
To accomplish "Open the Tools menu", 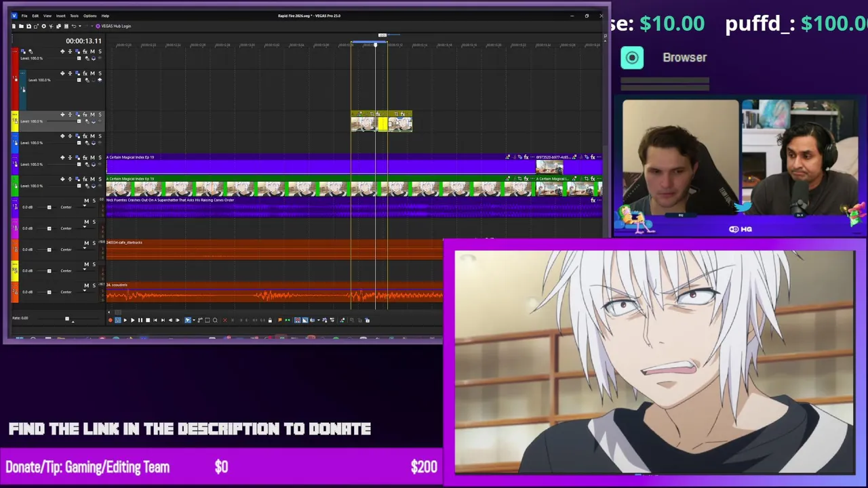I will (x=75, y=16).
